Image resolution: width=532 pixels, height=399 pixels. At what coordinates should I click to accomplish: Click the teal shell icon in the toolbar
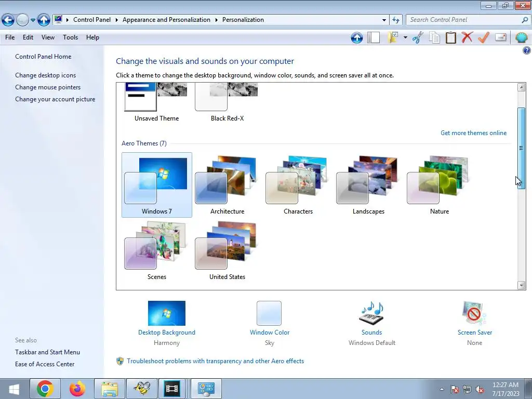coord(521,37)
